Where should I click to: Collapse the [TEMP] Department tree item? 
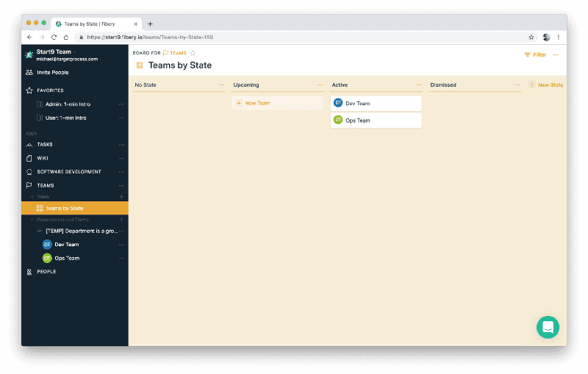[x=40, y=231]
